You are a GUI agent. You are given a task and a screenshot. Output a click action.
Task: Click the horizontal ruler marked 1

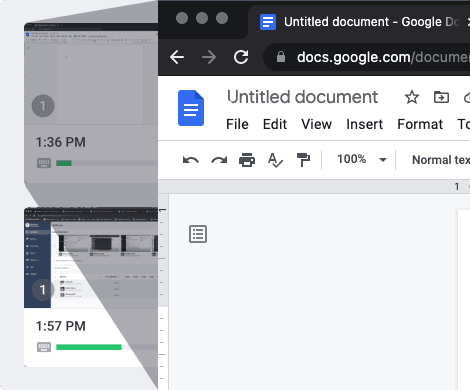click(314, 187)
